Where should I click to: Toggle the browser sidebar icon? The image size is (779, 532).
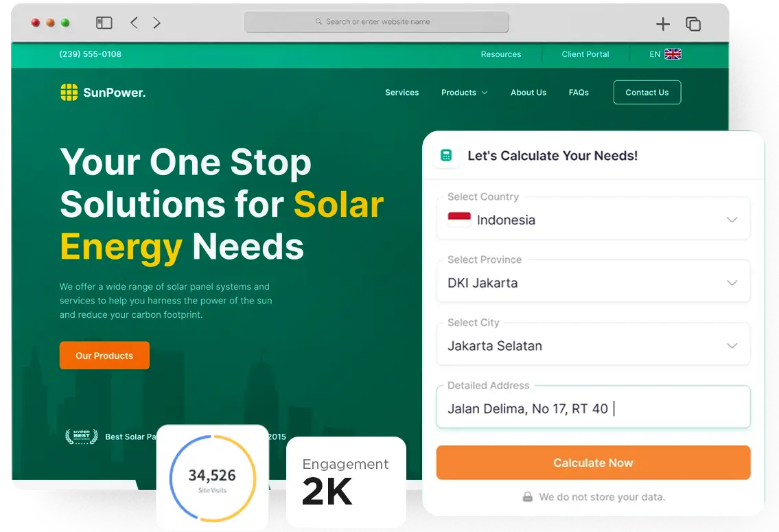(104, 23)
